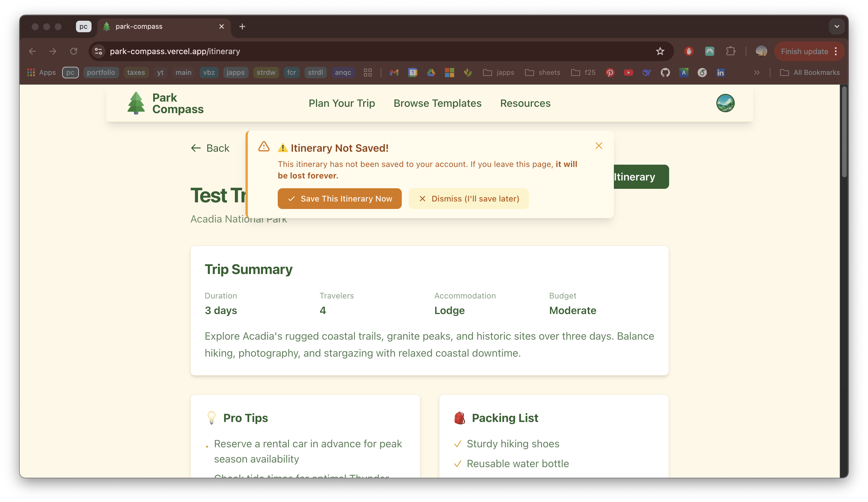Open the Apps shortcut in bookmarks bar
Screen dimensions: 868x502
pyautogui.click(x=41, y=72)
